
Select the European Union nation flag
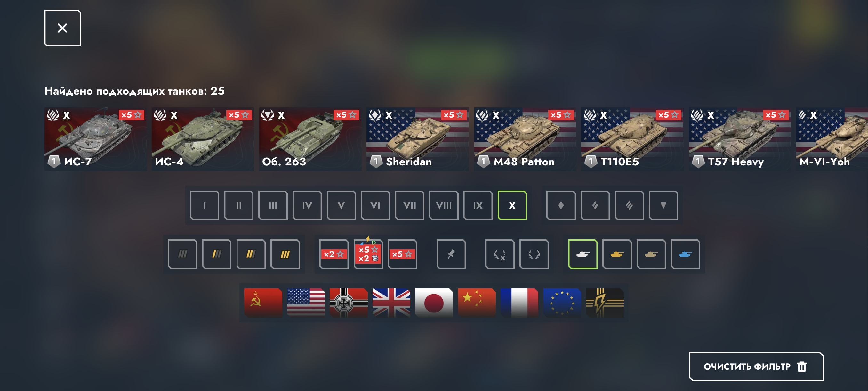(562, 303)
